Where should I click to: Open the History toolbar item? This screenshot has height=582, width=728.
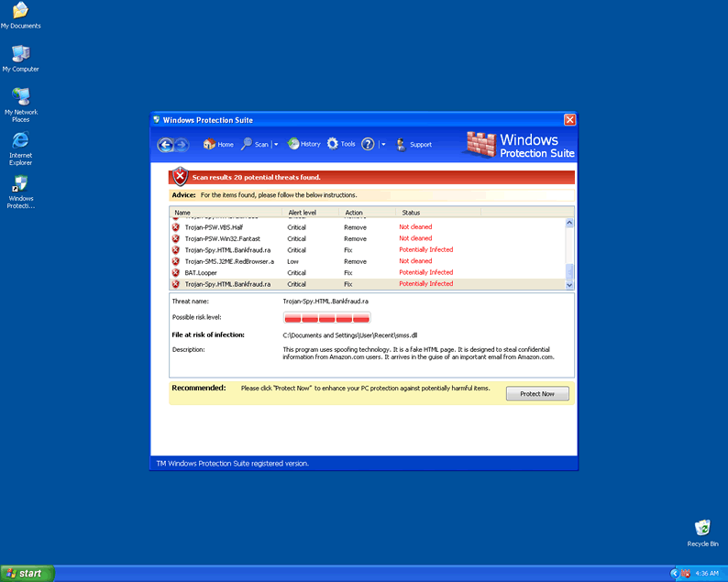[x=293, y=144]
